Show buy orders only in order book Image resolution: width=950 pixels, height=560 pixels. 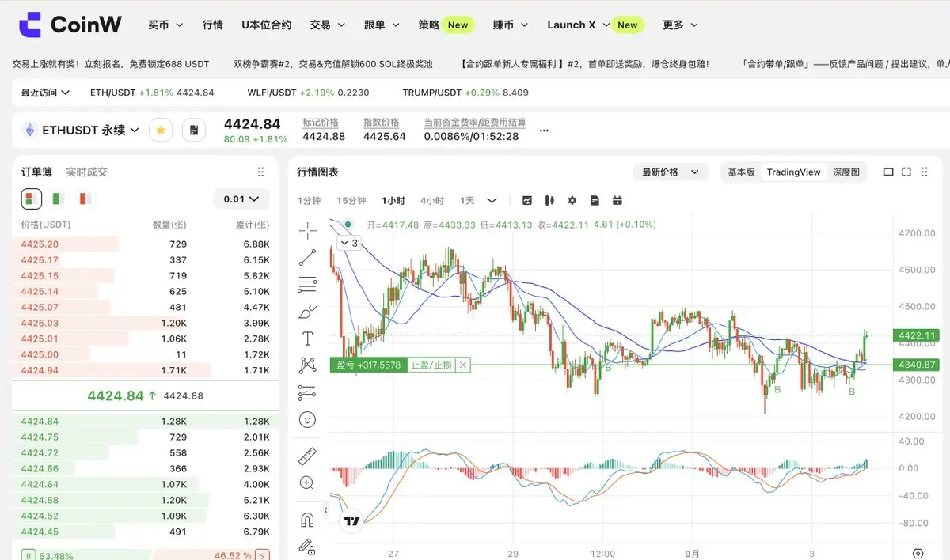point(58,199)
